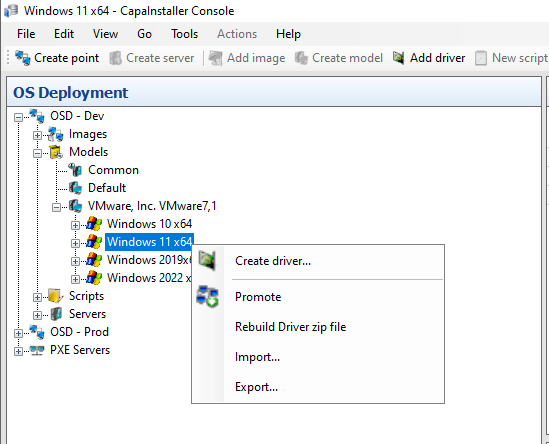This screenshot has height=444, width=549.
Task: Click the Create server toolbar label
Action: point(160,58)
